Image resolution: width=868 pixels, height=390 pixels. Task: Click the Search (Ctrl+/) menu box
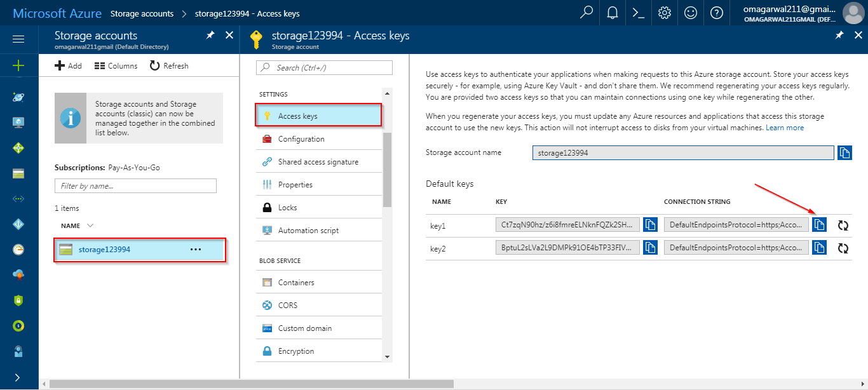[324, 67]
